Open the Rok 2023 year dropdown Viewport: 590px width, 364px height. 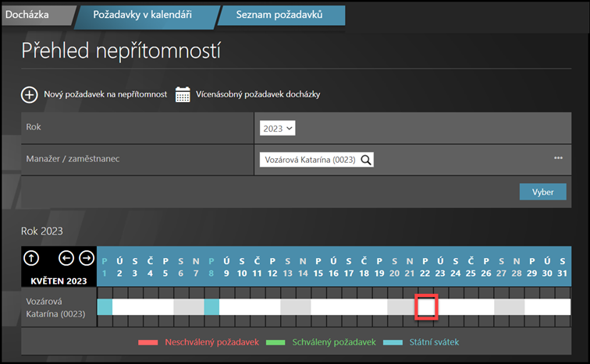[x=278, y=128]
